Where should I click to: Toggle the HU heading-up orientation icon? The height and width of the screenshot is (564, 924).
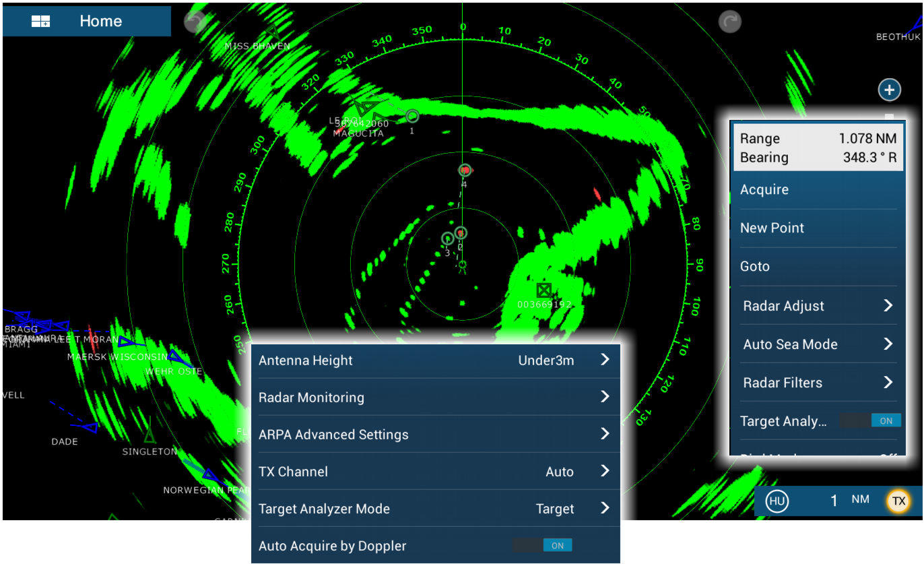point(777,501)
